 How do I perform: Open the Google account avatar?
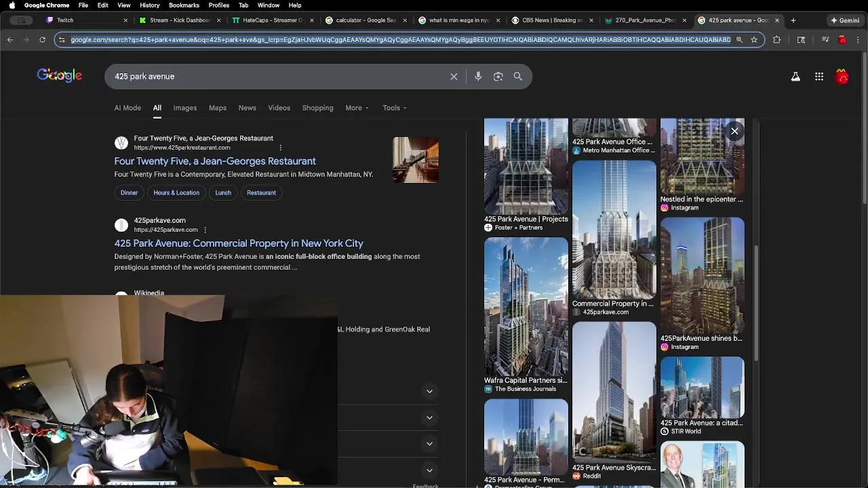[842, 77]
